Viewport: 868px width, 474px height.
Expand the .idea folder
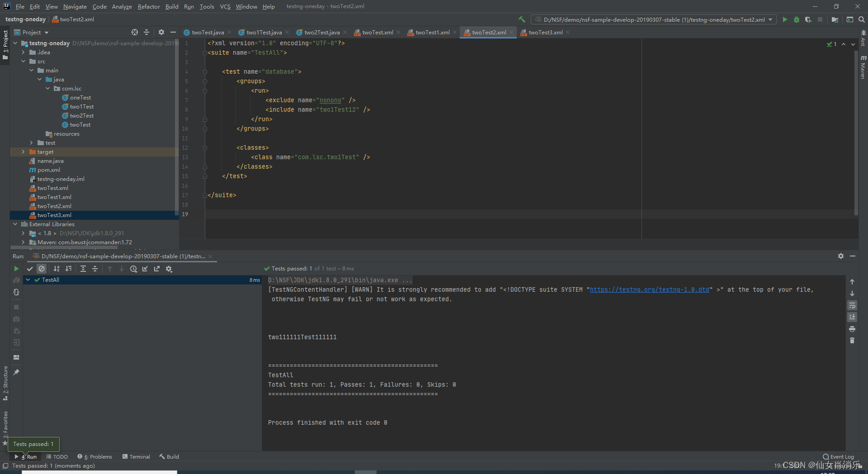(x=24, y=52)
